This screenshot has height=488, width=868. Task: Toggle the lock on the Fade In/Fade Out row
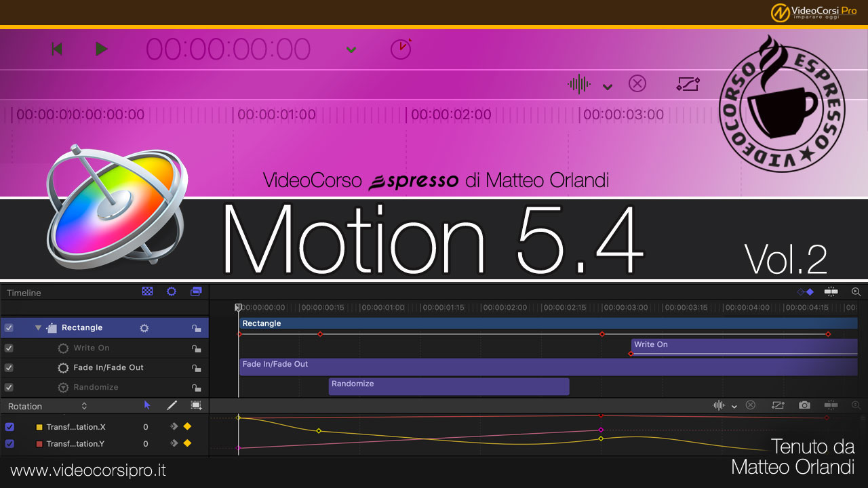196,368
